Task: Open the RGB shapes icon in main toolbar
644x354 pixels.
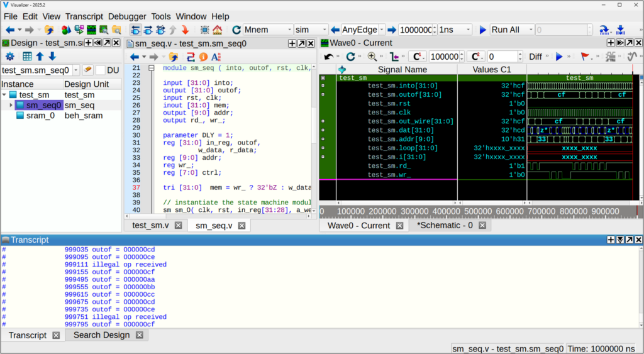Action: pyautogui.click(x=66, y=30)
